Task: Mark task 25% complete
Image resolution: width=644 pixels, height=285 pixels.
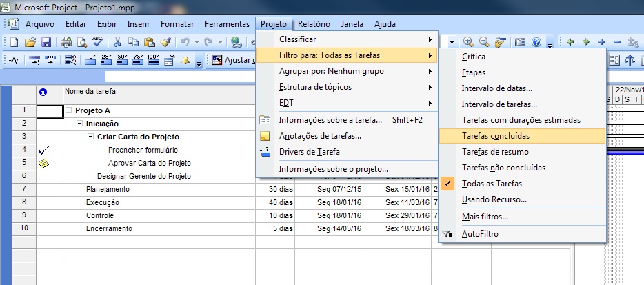Action: point(107,60)
